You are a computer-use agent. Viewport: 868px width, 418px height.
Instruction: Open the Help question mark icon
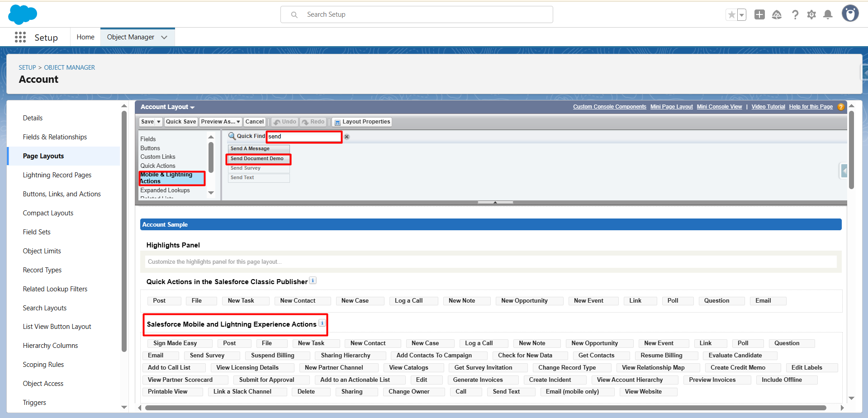point(795,15)
